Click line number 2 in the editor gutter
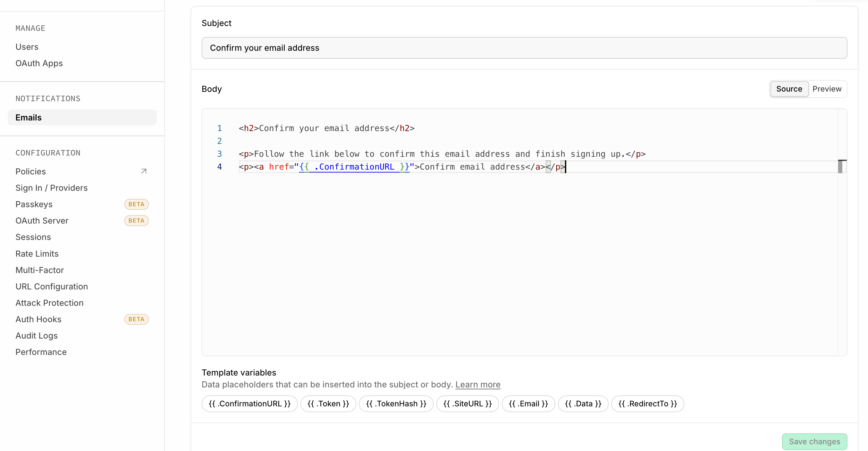868x451 pixels. (x=219, y=141)
